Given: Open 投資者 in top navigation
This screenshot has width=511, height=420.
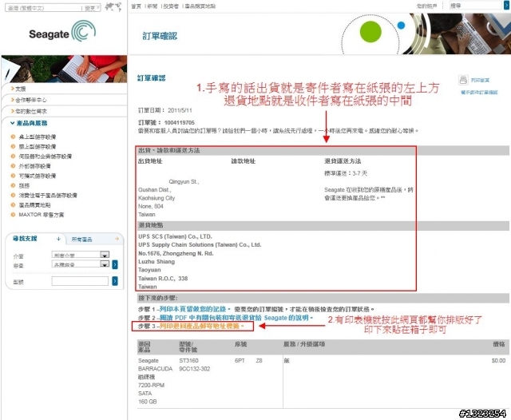Looking at the screenshot, I should pos(171,6).
